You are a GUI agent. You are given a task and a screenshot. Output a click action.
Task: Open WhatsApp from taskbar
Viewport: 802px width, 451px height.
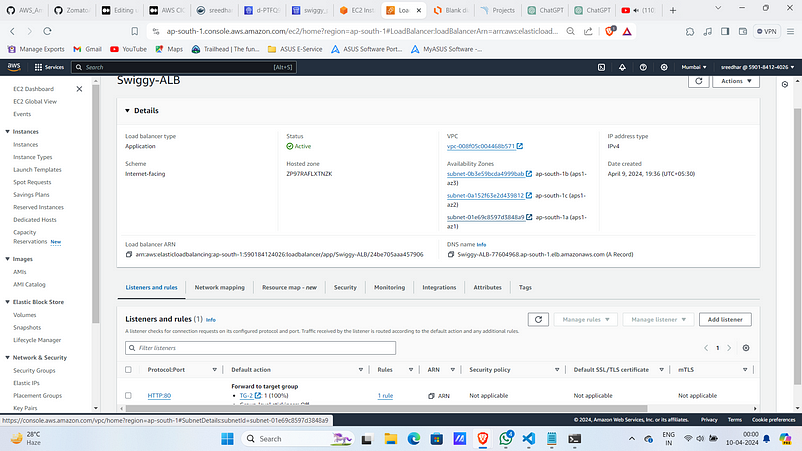click(x=506, y=439)
